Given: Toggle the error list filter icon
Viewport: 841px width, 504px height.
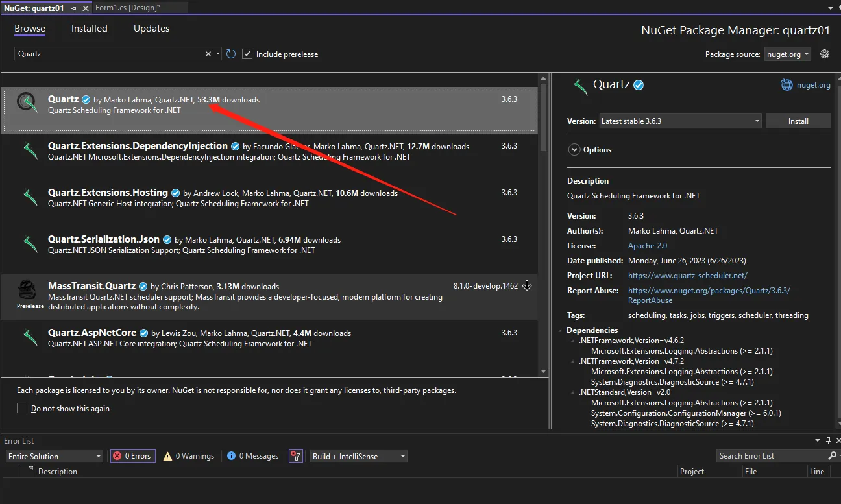Looking at the screenshot, I should 296,456.
